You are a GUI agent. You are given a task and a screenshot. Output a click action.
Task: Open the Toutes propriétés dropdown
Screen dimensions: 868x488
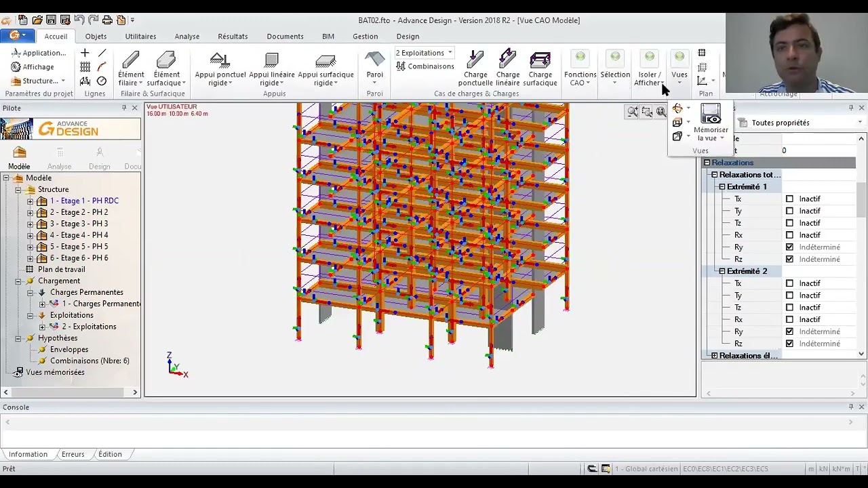pyautogui.click(x=860, y=123)
